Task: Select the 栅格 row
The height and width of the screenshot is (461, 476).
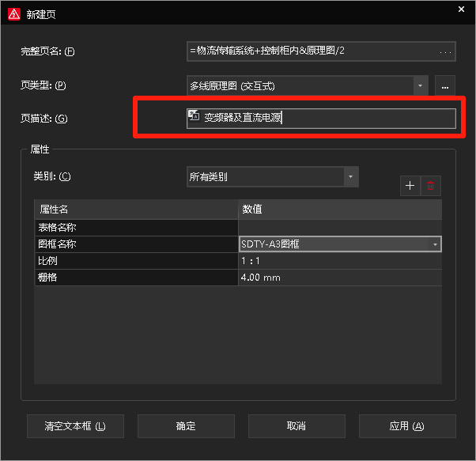Action: click(136, 278)
